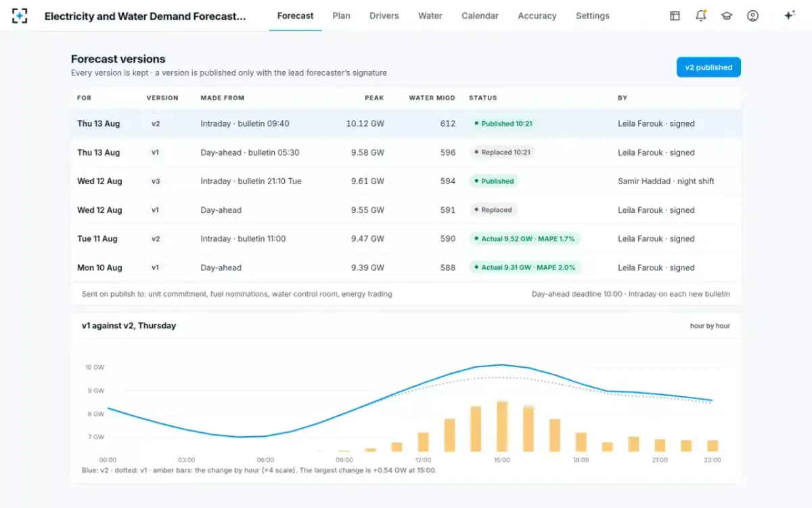Viewport: 812px width, 508px height.
Task: Click Intraday · bulletin 11:00 cell
Action: tap(243, 239)
